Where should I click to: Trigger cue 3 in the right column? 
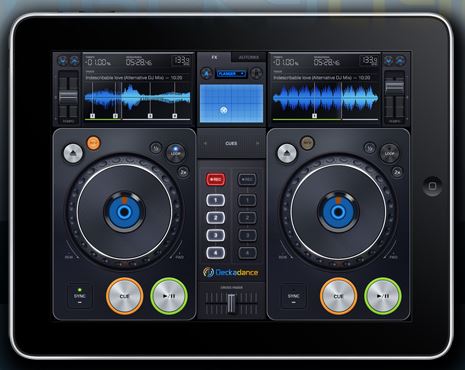[247, 235]
